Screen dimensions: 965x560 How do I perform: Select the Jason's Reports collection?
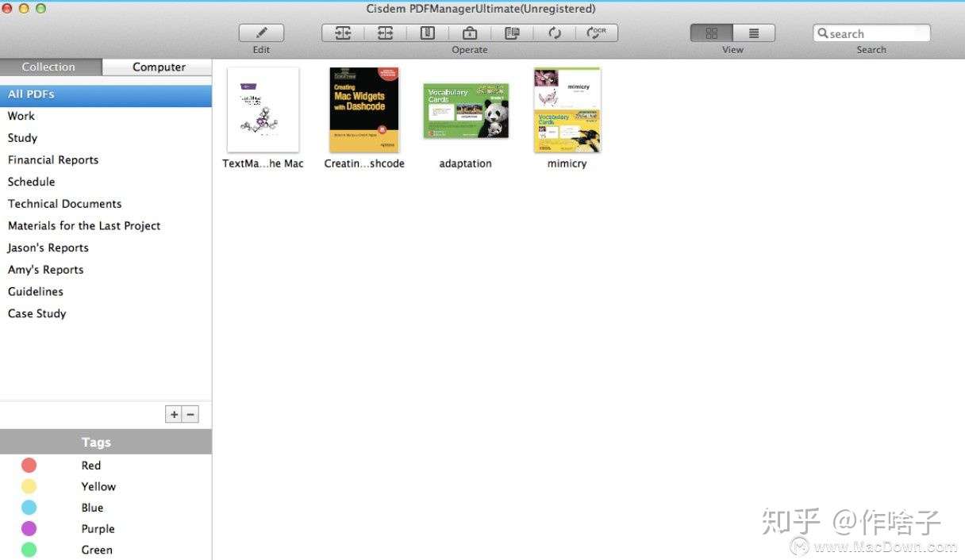[48, 247]
